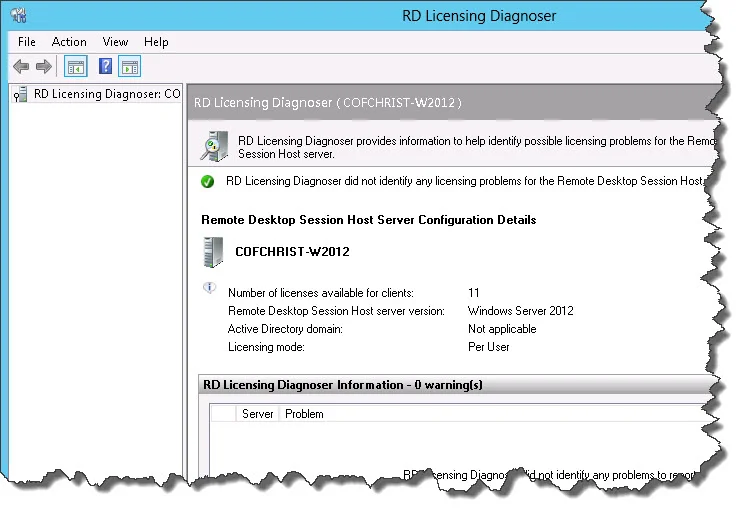Toggle Show/Hide Action Pane toolbar icon

point(130,66)
